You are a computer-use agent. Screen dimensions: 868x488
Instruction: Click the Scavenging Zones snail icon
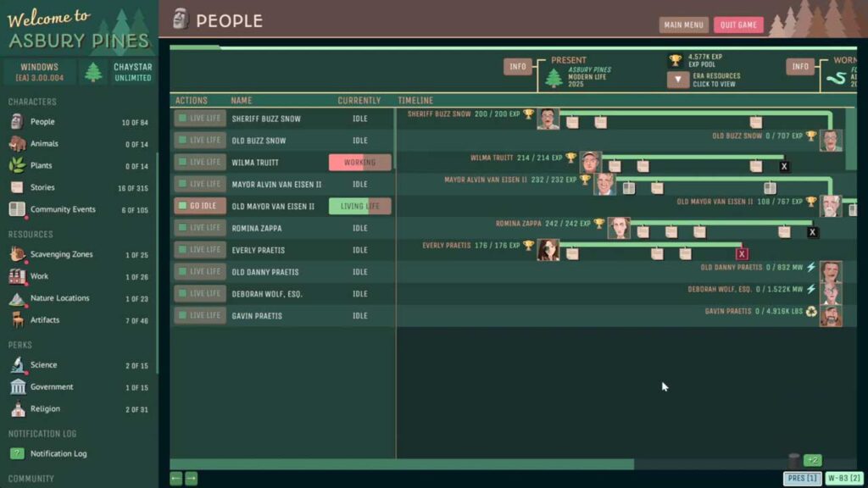pos(17,254)
